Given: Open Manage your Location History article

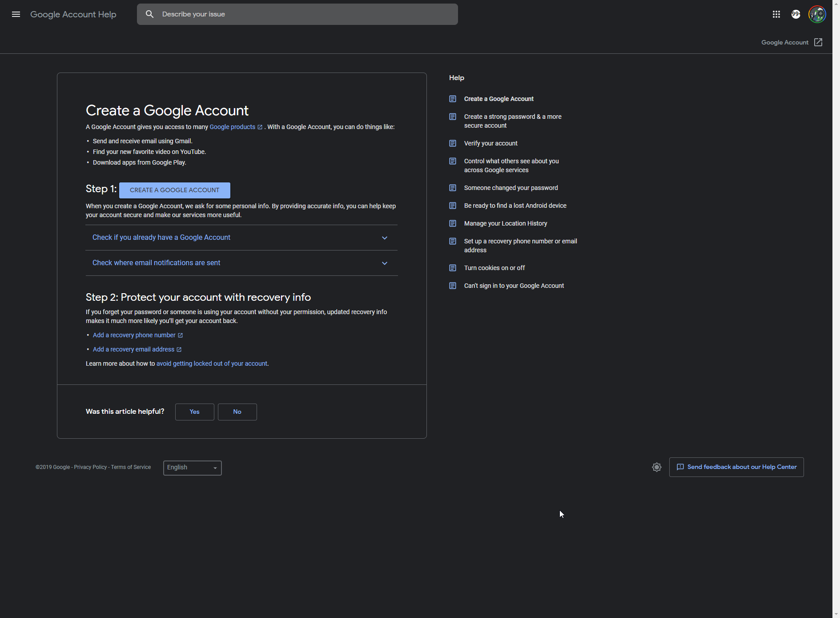Looking at the screenshot, I should (506, 223).
